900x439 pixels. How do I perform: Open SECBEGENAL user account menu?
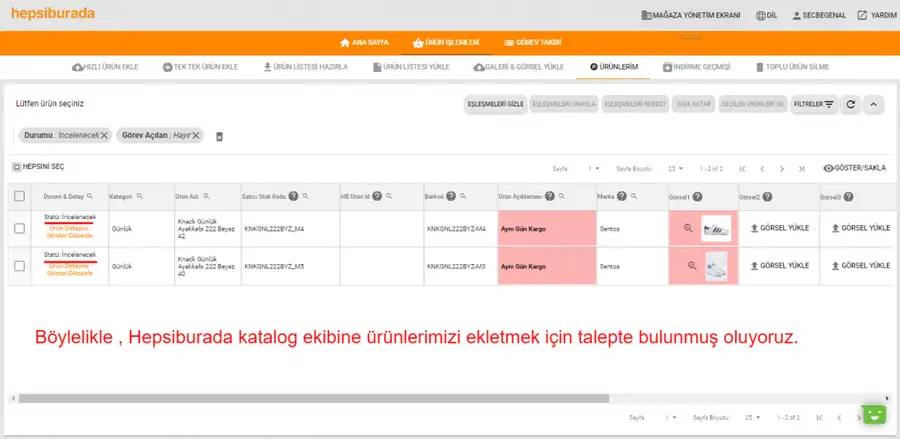(x=819, y=15)
